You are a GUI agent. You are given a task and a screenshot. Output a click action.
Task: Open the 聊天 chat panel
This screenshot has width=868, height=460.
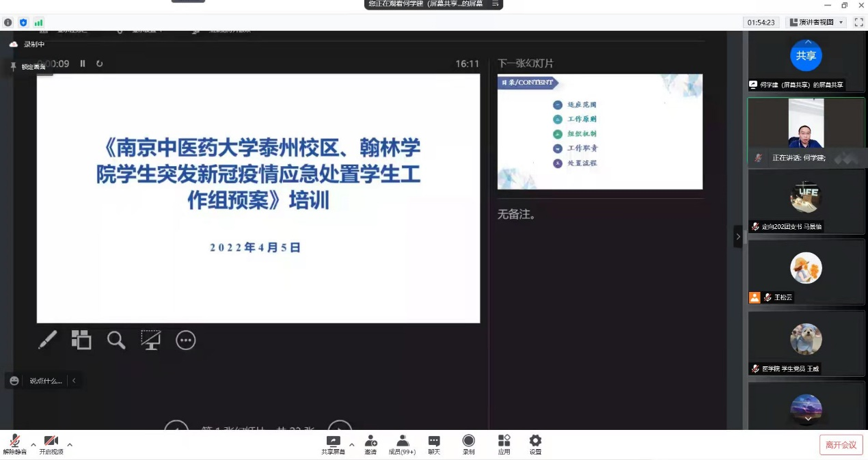pyautogui.click(x=434, y=445)
